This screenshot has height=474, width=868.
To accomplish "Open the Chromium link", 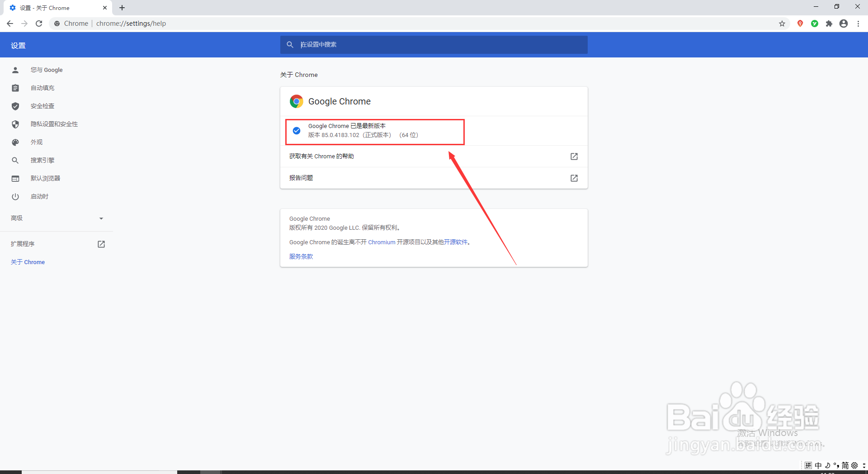I will tap(382, 242).
